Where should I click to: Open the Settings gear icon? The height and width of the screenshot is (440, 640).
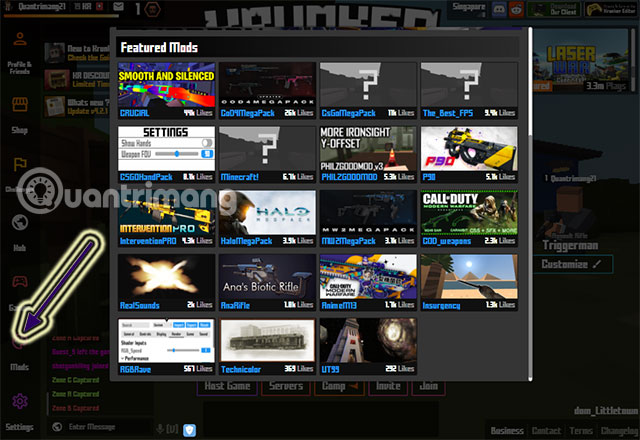(20, 401)
